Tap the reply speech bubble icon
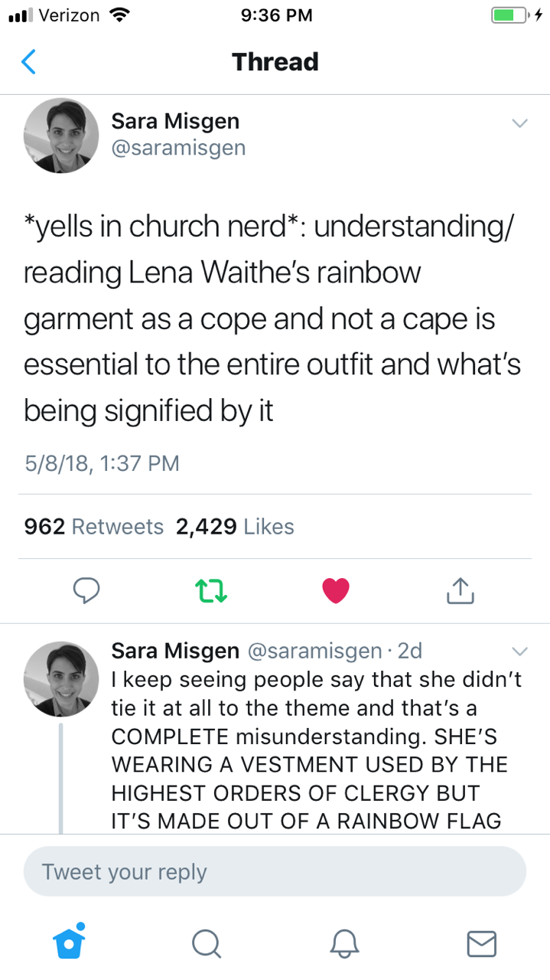The width and height of the screenshot is (550, 980). (x=86, y=589)
